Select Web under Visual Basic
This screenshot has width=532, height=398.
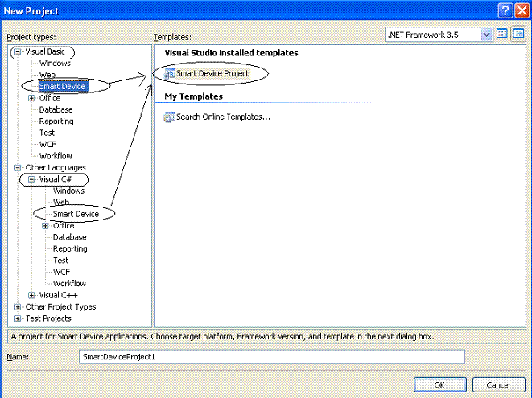pyautogui.click(x=47, y=75)
